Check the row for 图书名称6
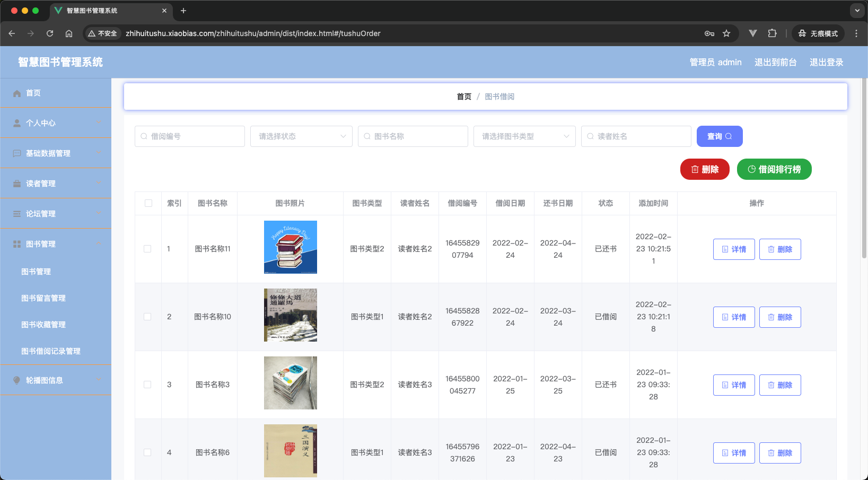Viewport: 868px width, 480px height. click(x=147, y=452)
